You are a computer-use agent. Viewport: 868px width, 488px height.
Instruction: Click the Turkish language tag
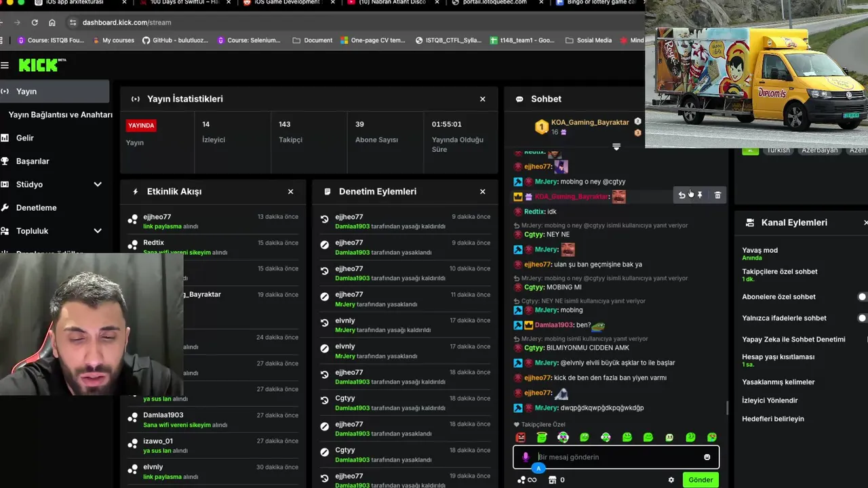tap(778, 150)
